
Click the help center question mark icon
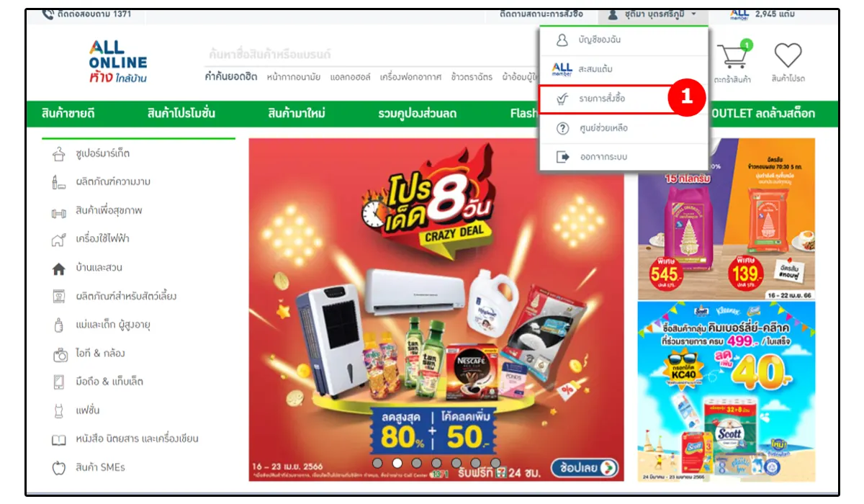coord(563,128)
